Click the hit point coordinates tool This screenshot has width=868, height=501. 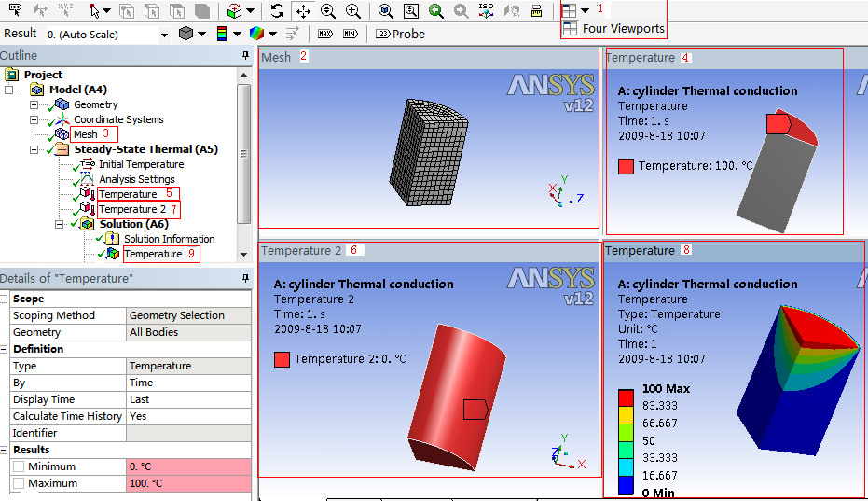[65, 10]
